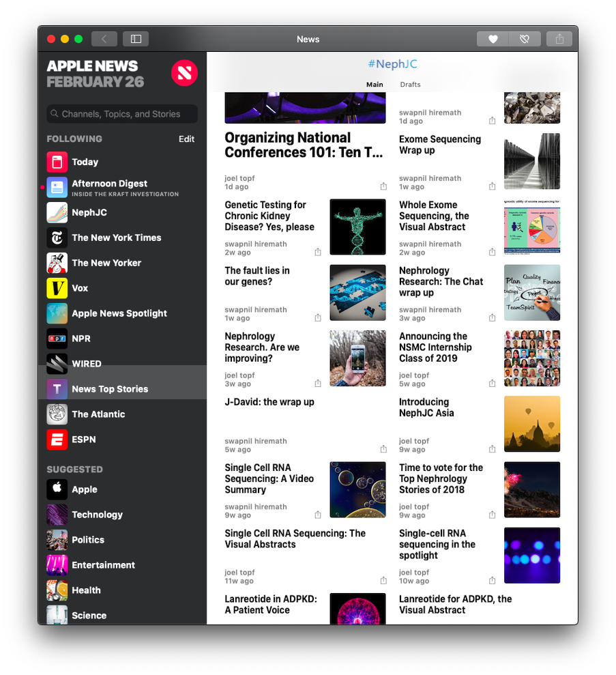Screen dimensions: 616x675
Task: Open The New Yorker channel icon
Action: click(x=57, y=263)
